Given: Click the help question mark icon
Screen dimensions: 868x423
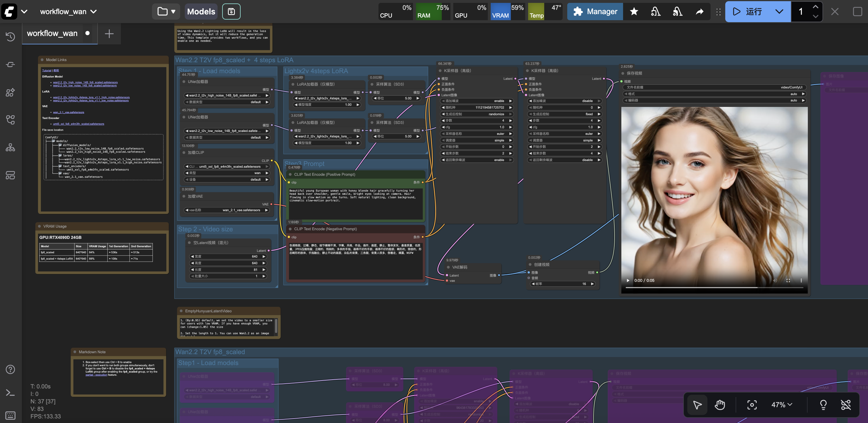Looking at the screenshot, I should coord(10,369).
